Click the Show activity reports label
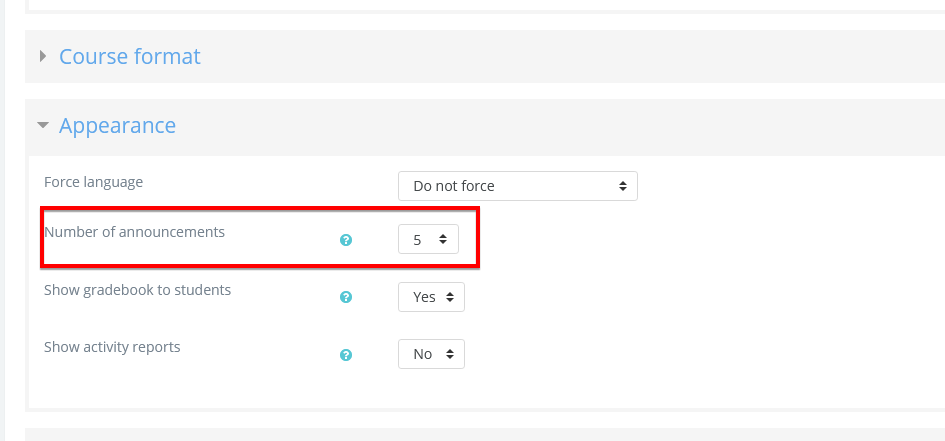Viewport: 945px width, 441px height. 112,347
